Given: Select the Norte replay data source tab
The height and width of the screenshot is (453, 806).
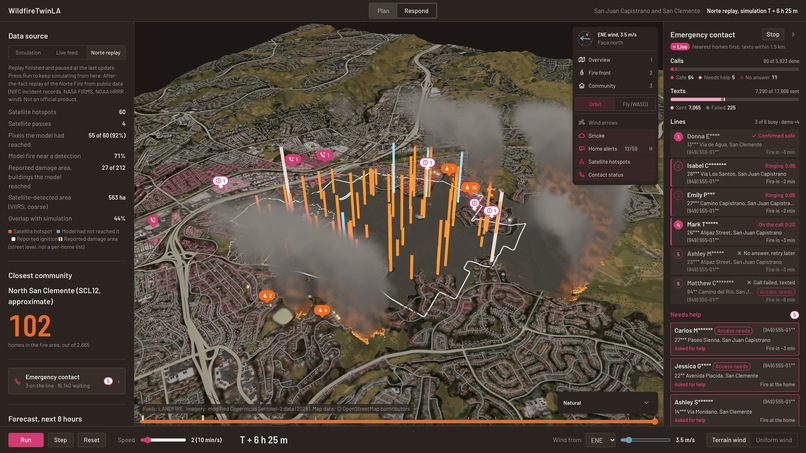Looking at the screenshot, I should [x=105, y=52].
